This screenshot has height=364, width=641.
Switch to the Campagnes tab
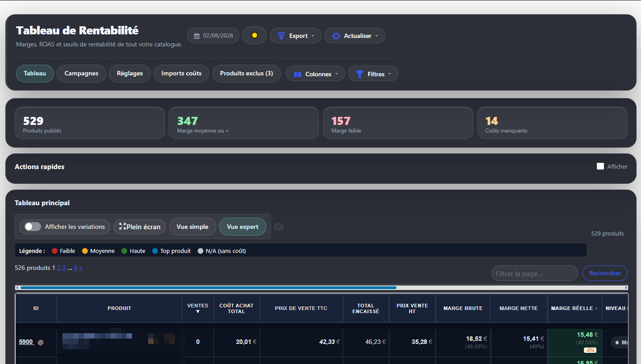coord(81,74)
